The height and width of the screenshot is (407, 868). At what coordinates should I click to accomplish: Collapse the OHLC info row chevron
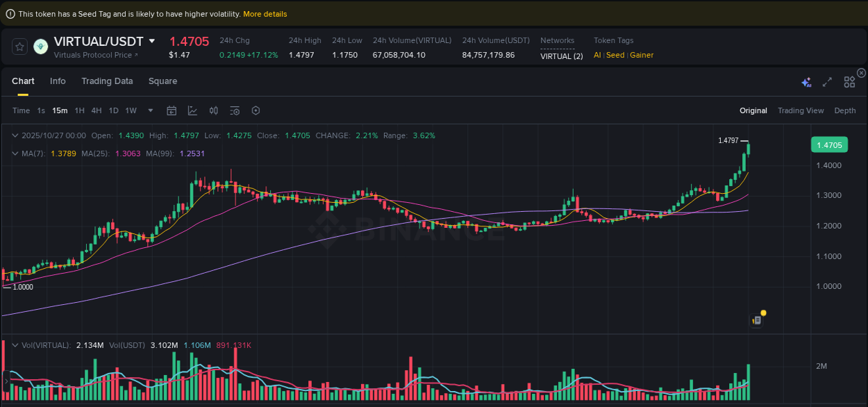point(15,135)
